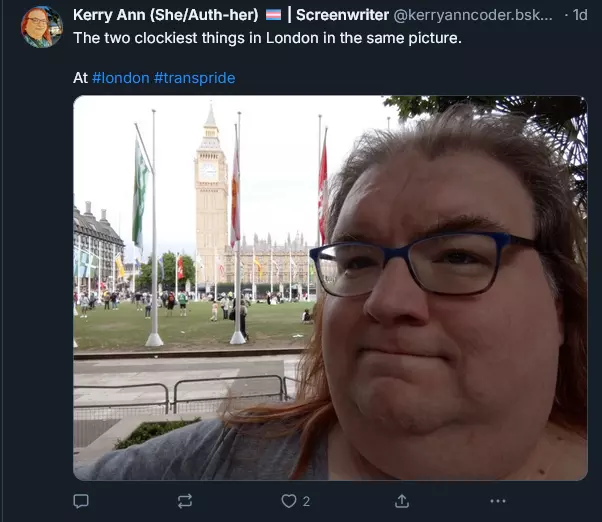This screenshot has height=522, width=602.
Task: Open the three-dot more options menu
Action: [498, 501]
